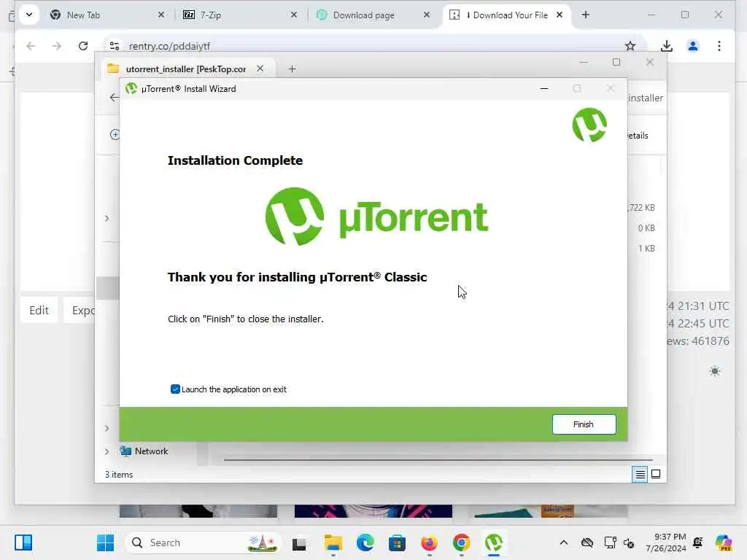
Task: Open the Chrome profile menu
Action: tap(693, 46)
